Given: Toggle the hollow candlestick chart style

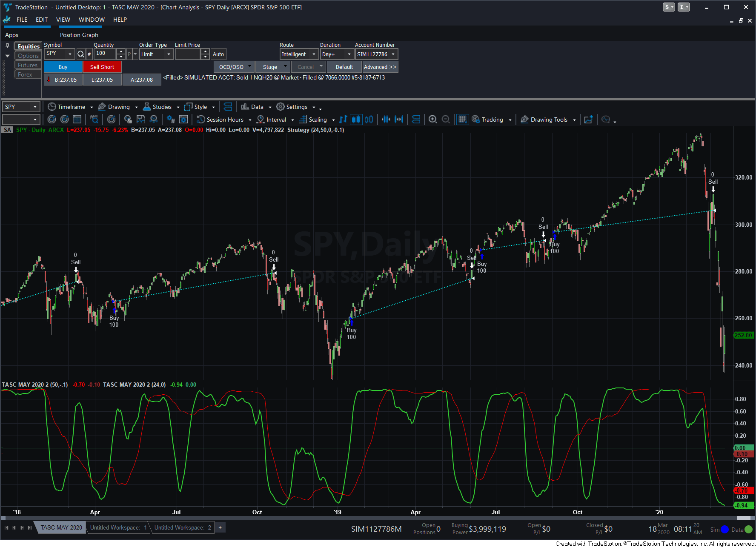Looking at the screenshot, I should click(369, 120).
